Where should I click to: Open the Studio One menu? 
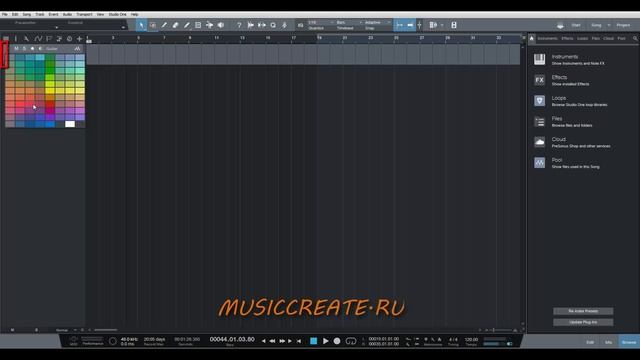pos(118,14)
